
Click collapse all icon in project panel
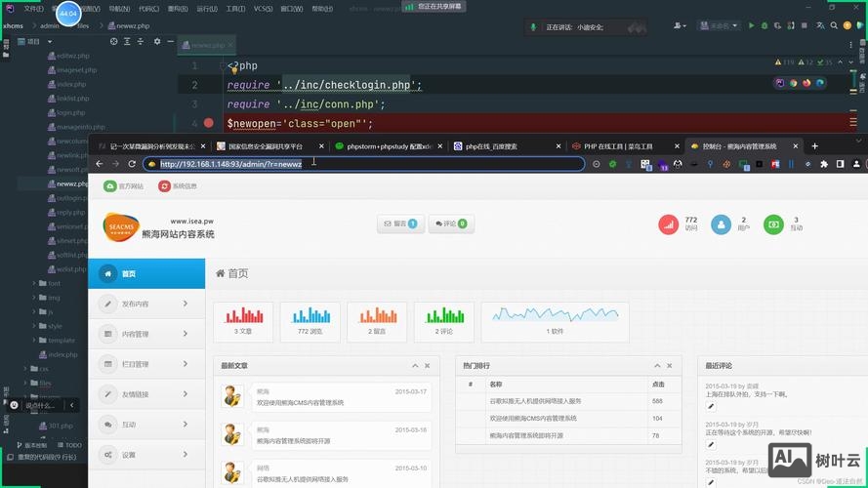click(x=141, y=42)
